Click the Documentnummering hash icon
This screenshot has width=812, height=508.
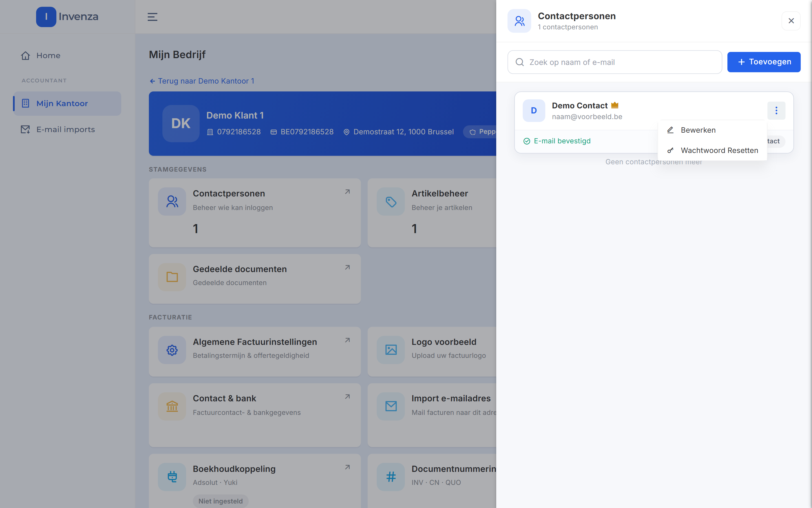click(391, 477)
